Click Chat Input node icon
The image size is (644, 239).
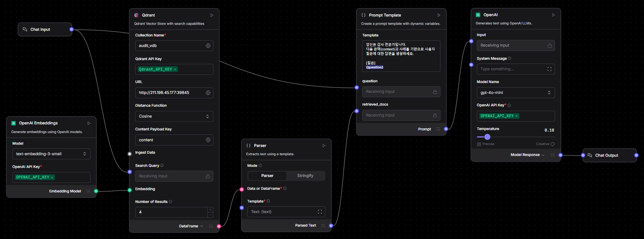click(25, 29)
